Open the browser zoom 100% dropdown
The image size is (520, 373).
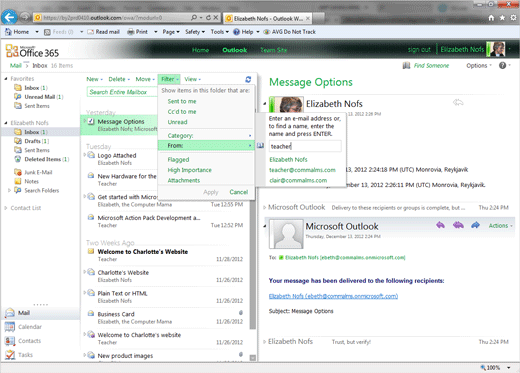509,368
